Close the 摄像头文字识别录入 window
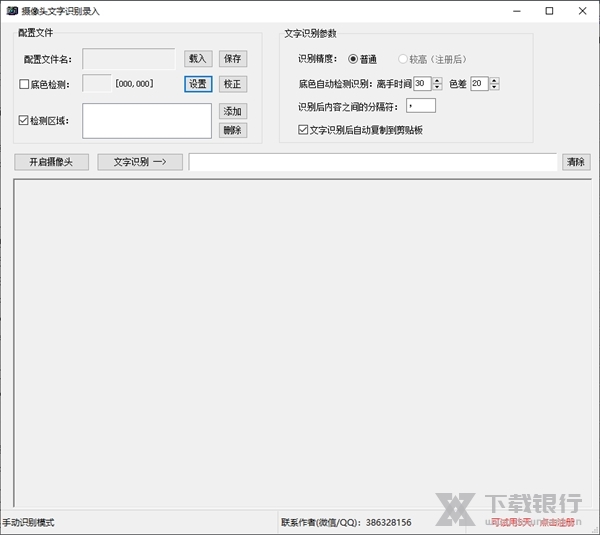The image size is (600, 535). pos(582,11)
